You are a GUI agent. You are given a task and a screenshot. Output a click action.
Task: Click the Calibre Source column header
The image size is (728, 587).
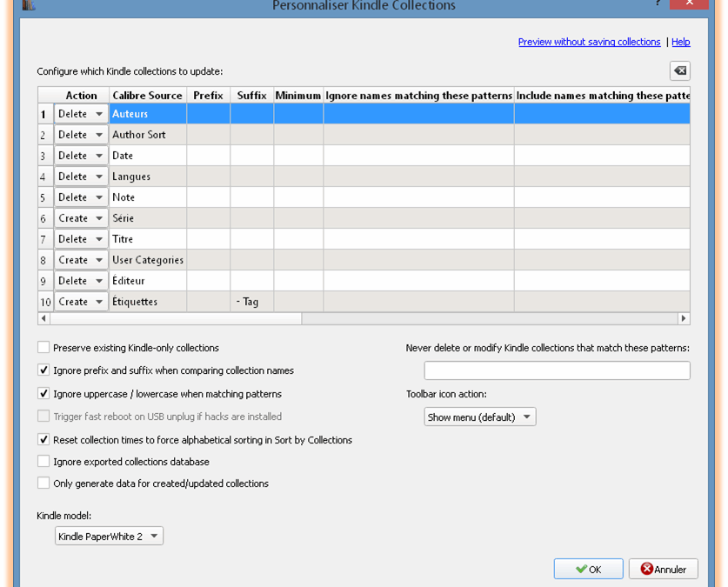148,96
